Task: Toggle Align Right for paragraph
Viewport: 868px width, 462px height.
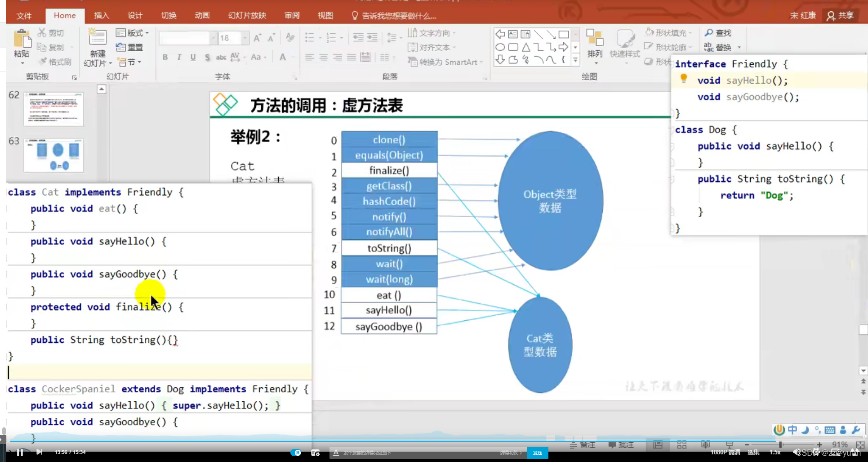Action: coord(337,57)
